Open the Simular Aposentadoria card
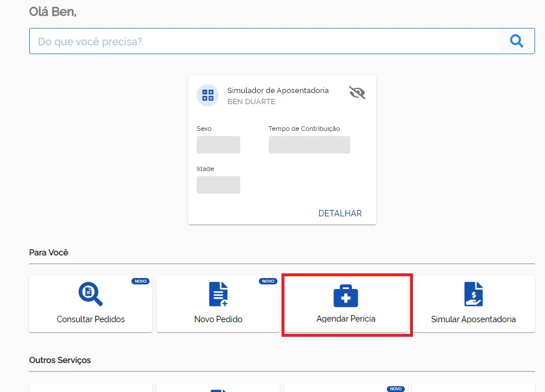The height and width of the screenshot is (392, 545). [473, 304]
